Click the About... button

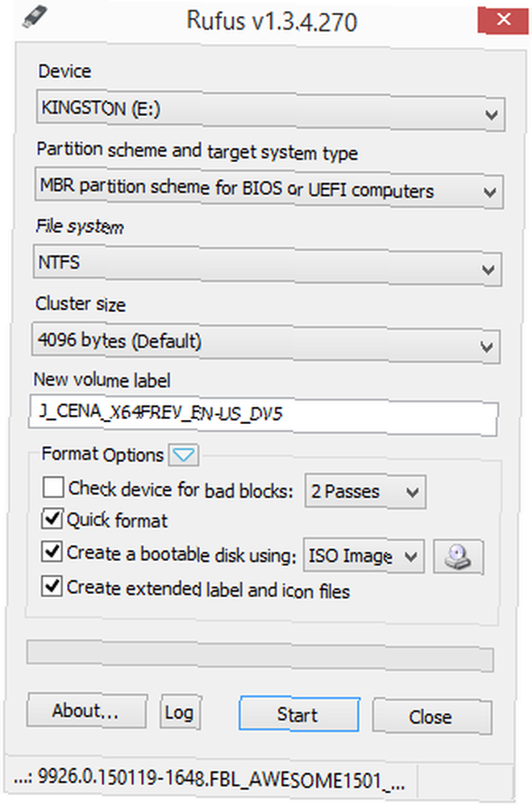point(87,711)
